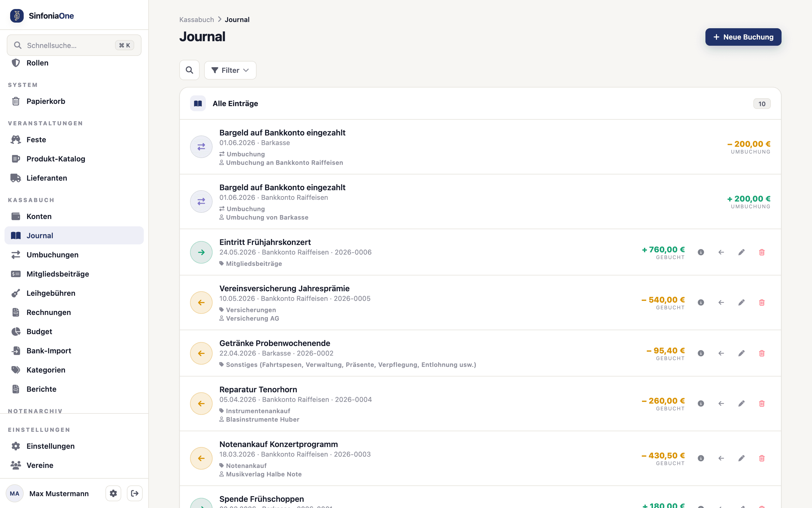Open Vereine in the sidebar
Screen dimensions: 812x508
point(74,465)
